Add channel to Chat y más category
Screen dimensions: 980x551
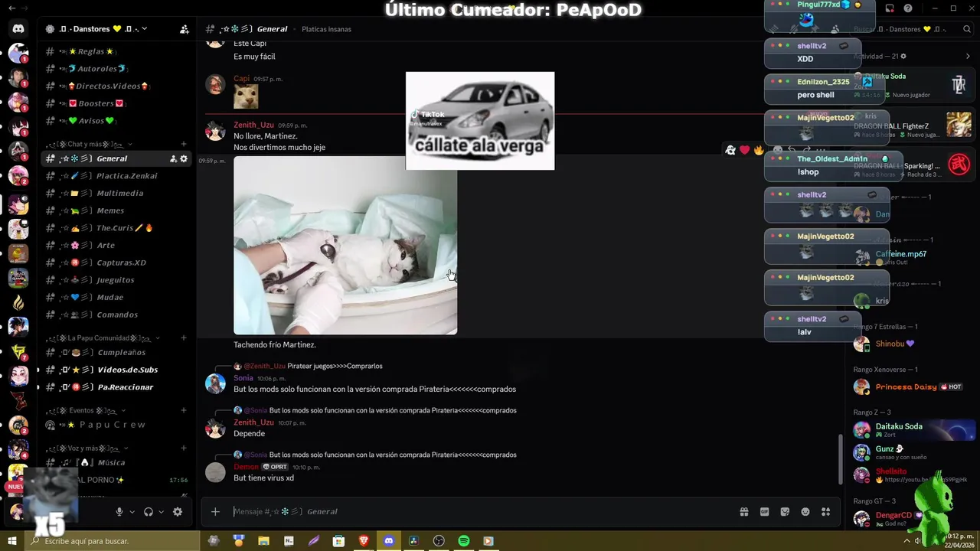pyautogui.click(x=184, y=144)
